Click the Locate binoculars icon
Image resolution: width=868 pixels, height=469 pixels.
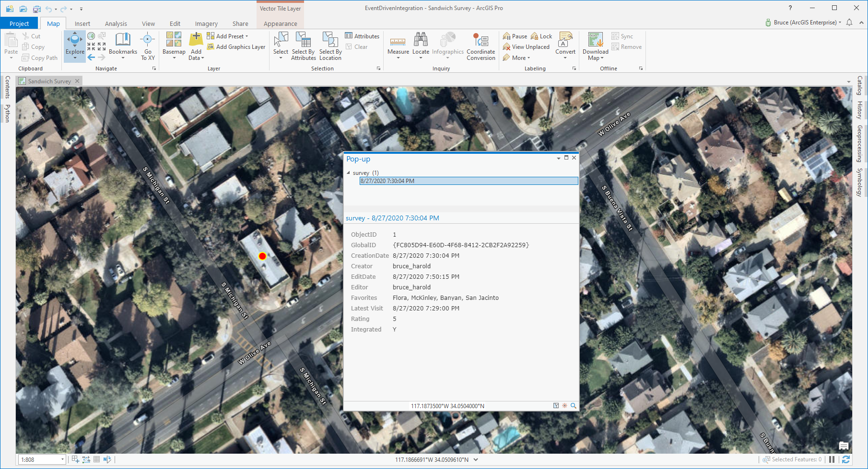421,40
